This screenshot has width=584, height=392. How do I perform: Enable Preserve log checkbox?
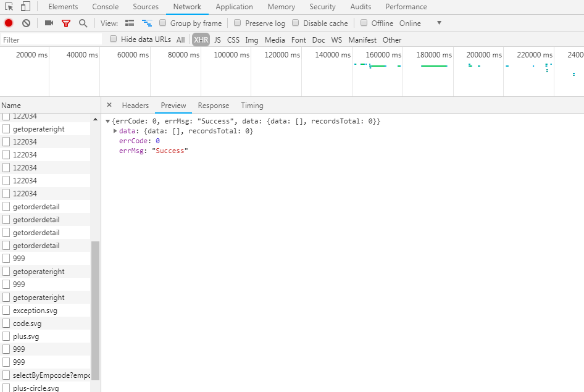click(237, 23)
